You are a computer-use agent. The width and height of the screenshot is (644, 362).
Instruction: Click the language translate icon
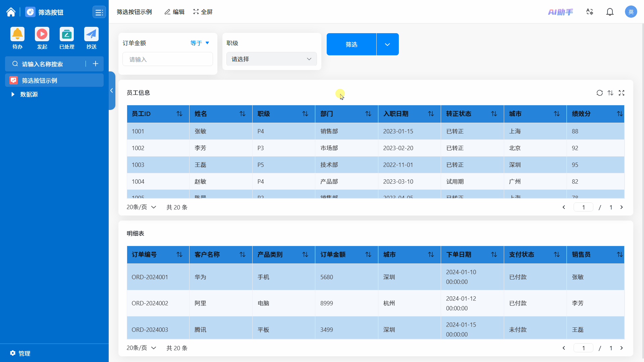(590, 12)
